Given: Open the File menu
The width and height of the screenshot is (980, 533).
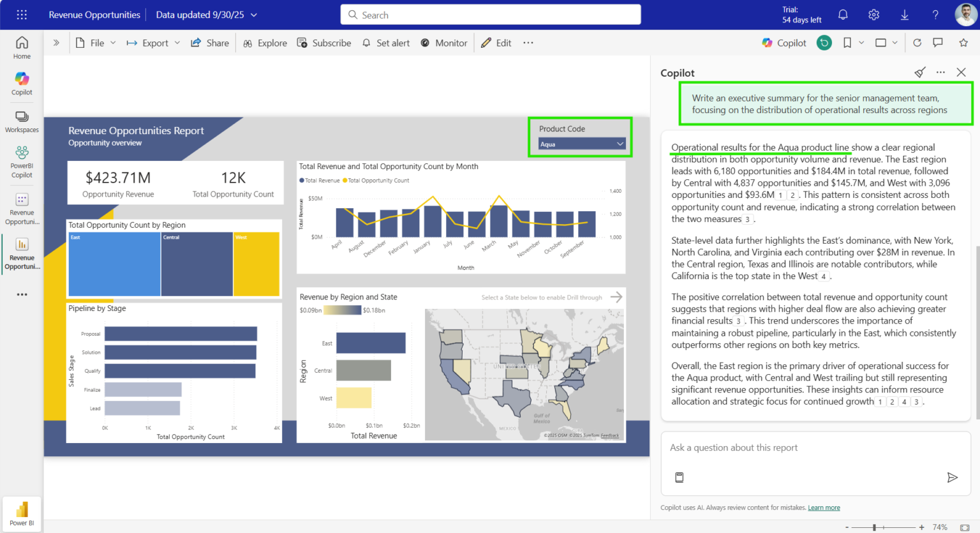Looking at the screenshot, I should point(96,43).
